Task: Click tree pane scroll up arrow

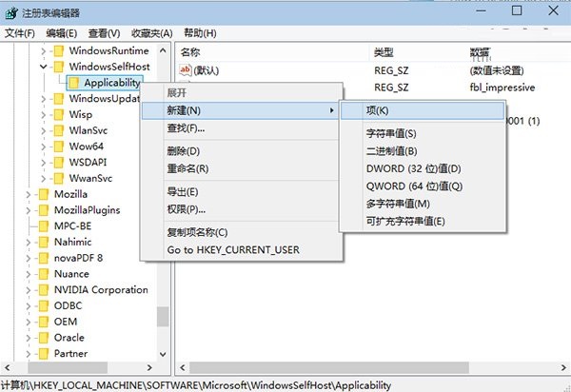Action: pos(163,50)
